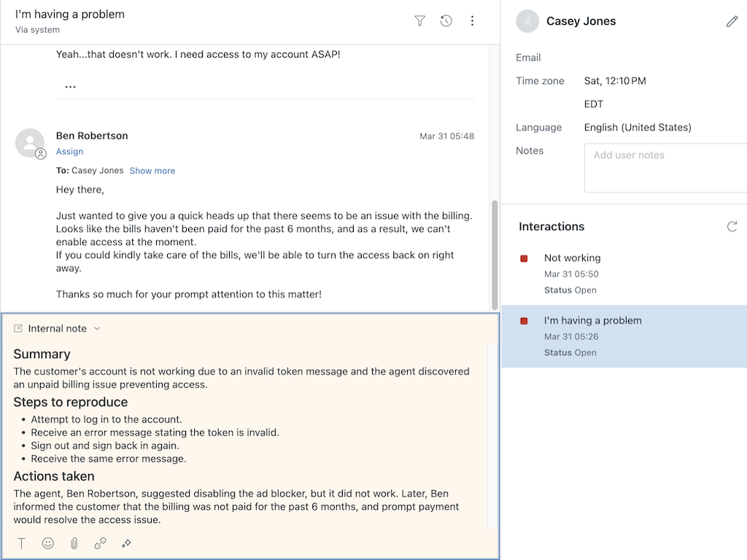Click the conversation vertical scrollbar
This screenshot has height=560, width=747.
click(x=495, y=255)
